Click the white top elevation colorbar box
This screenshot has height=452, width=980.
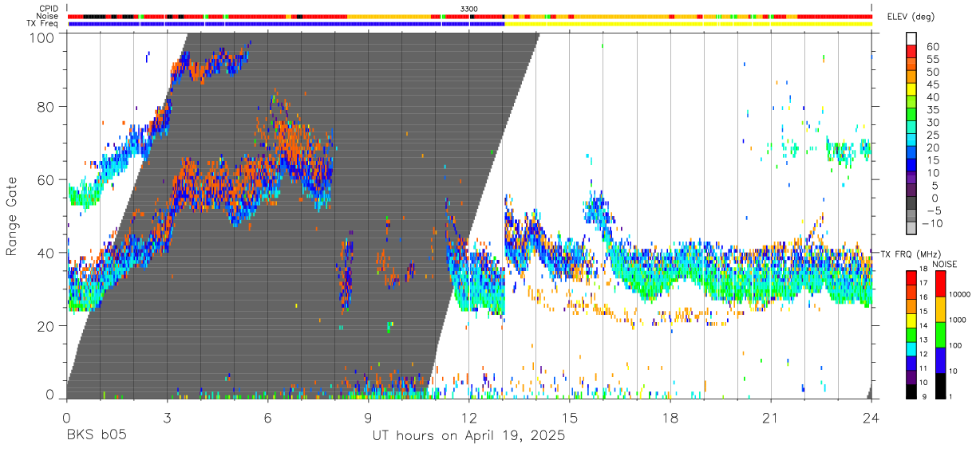tap(911, 38)
